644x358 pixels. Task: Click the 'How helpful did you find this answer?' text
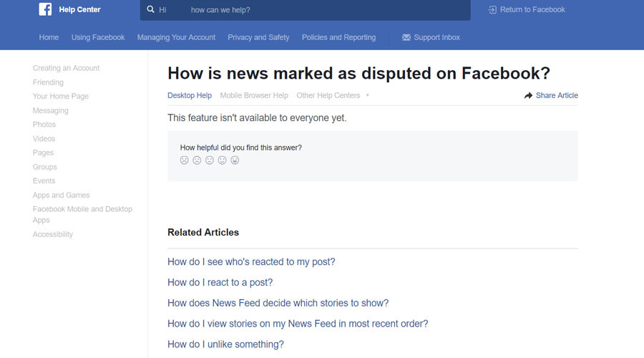241,147
